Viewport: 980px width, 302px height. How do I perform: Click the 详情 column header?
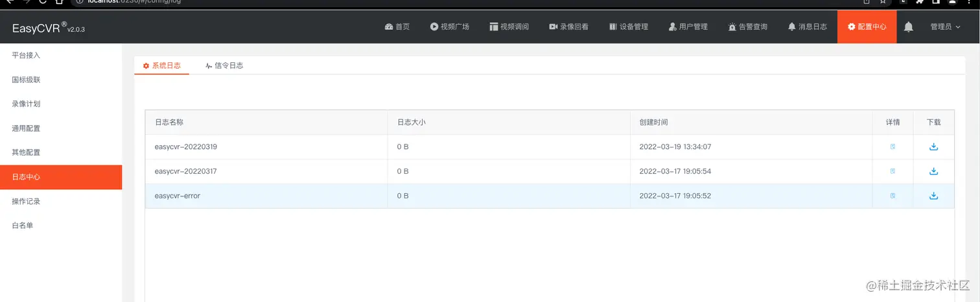892,122
